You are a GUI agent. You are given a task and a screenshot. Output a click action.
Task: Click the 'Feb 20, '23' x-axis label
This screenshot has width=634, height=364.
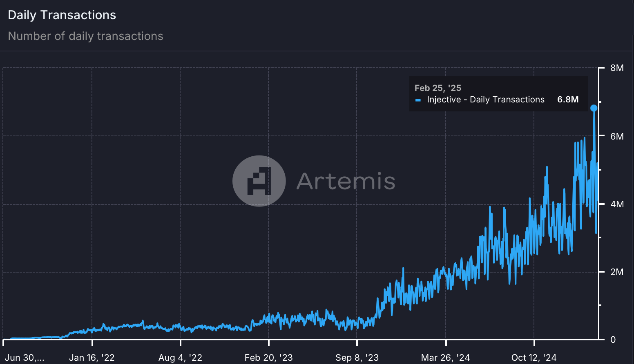(x=268, y=358)
